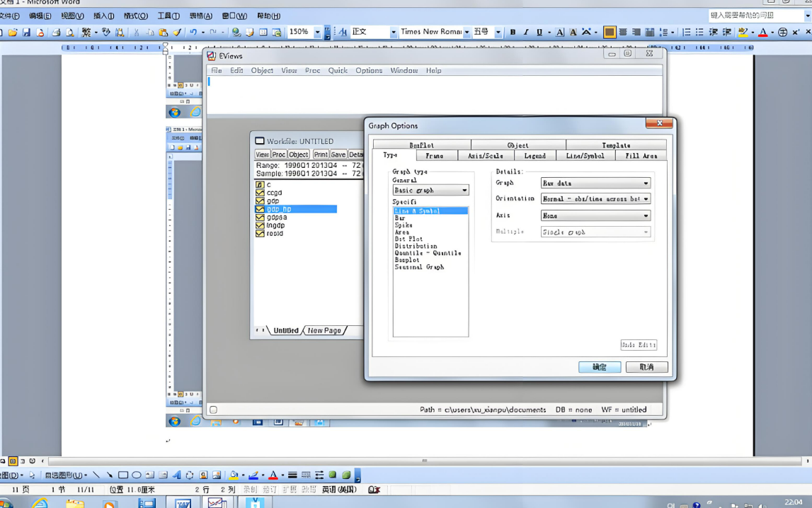The image size is (812, 508).
Task: Switch to Frame tab in Graph Options
Action: click(435, 155)
